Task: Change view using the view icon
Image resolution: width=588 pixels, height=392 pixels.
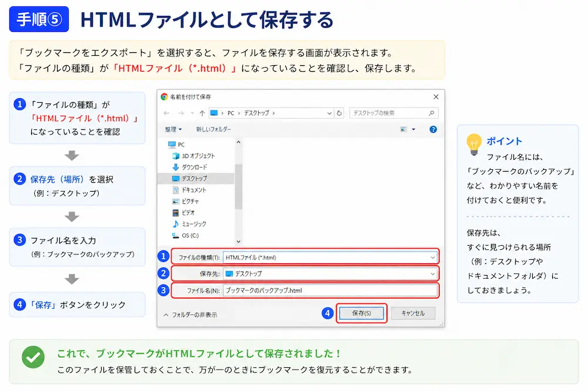Action: (x=403, y=129)
